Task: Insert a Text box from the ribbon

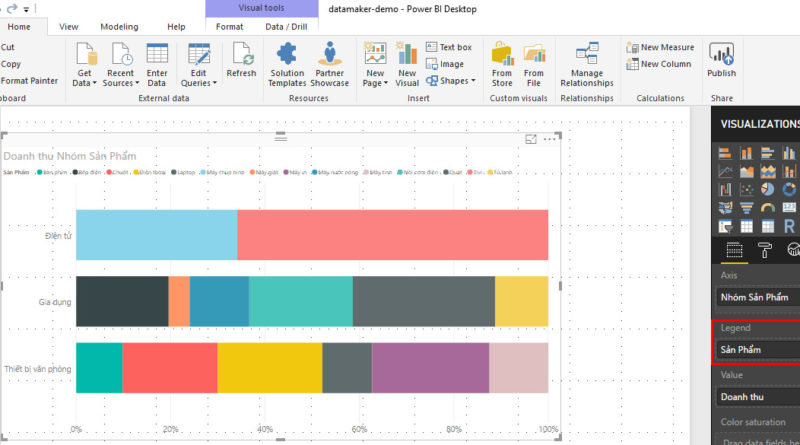Action: tap(448, 47)
